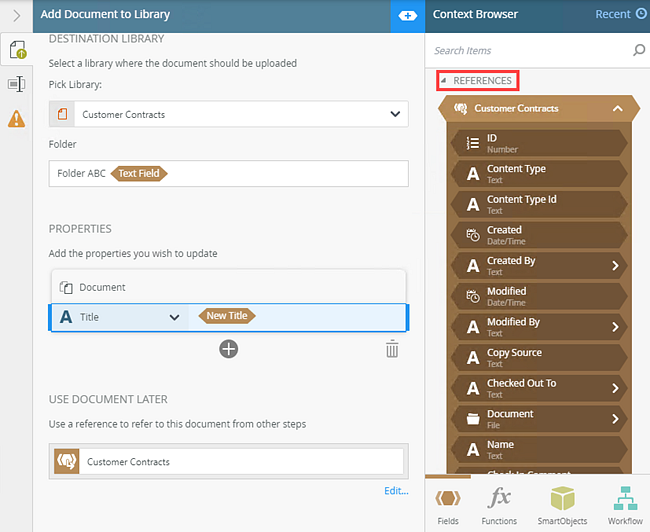650x532 pixels.
Task: Expand the Created By field arrow
Action: [614, 266]
